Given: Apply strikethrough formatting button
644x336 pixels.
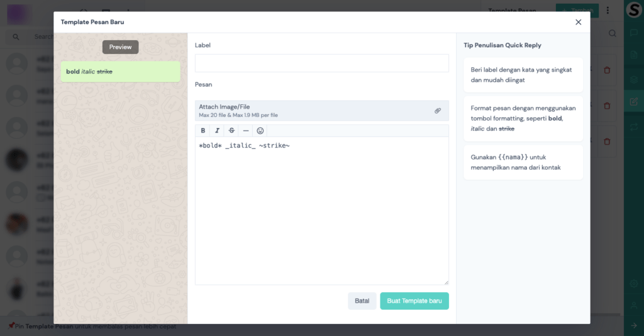Looking at the screenshot, I should [231, 131].
